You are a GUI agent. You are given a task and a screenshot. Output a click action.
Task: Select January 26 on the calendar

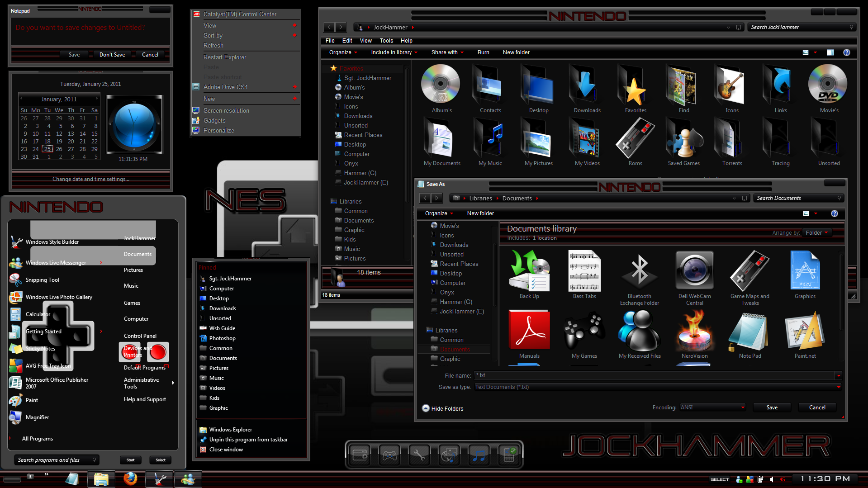(59, 149)
